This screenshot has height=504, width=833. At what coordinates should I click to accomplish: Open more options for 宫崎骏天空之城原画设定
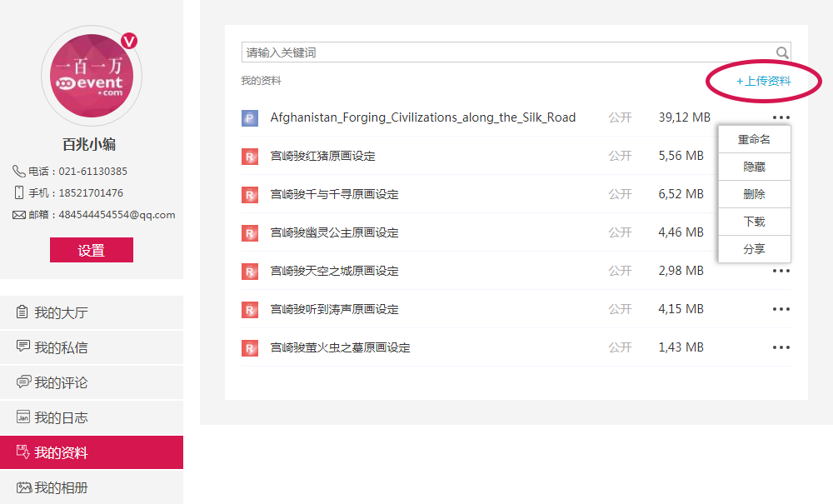click(x=781, y=271)
